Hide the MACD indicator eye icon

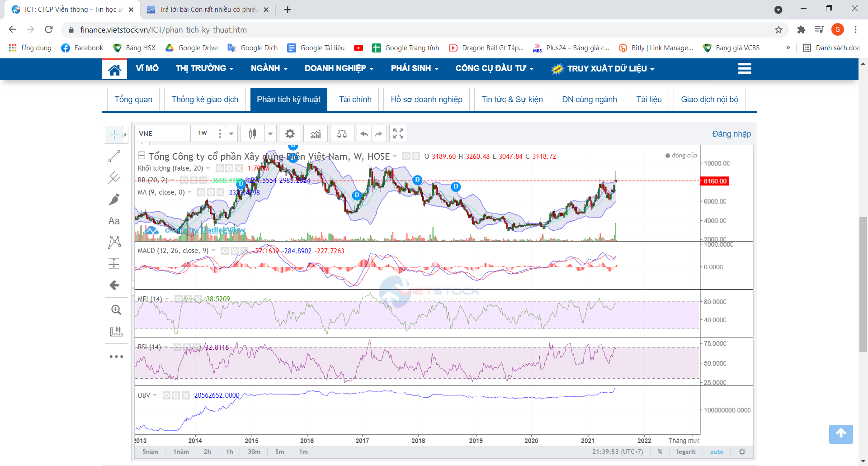(x=225, y=251)
